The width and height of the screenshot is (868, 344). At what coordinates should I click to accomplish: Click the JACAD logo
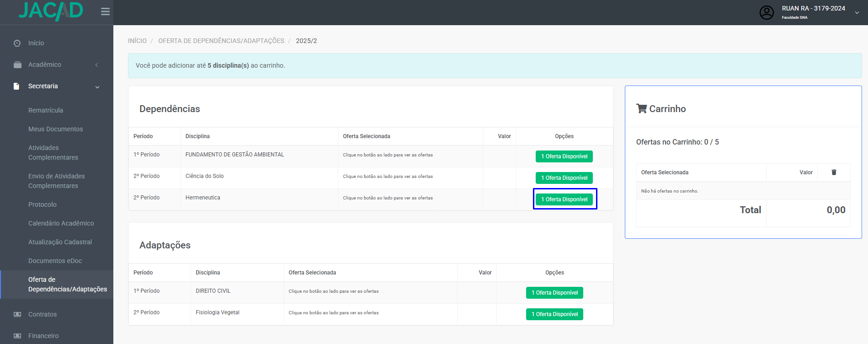coord(51,11)
